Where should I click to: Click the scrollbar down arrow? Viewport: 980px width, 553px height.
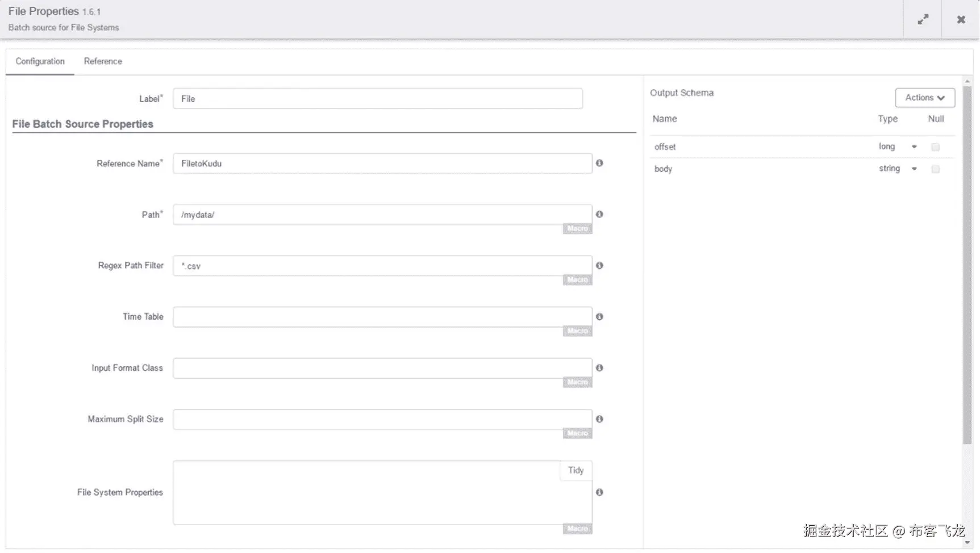[x=967, y=543]
